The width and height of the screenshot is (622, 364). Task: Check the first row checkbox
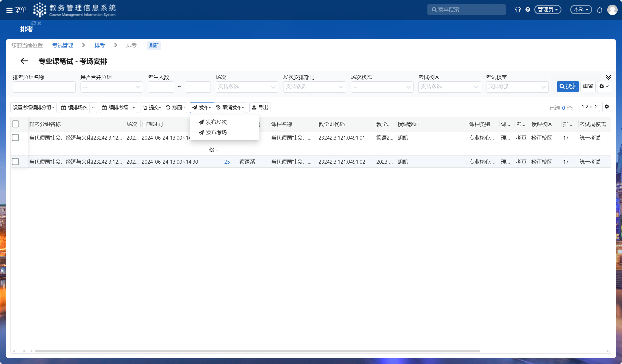[x=16, y=138]
